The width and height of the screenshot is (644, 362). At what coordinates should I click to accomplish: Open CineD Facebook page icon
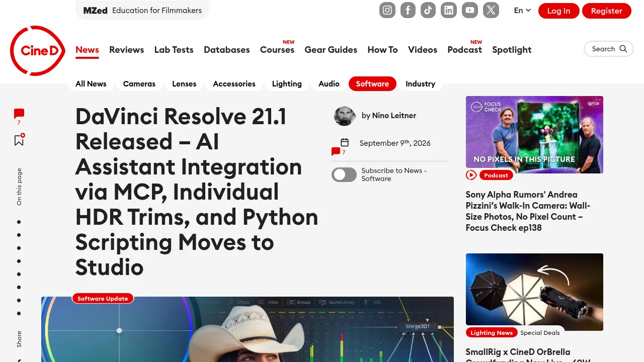[x=408, y=10]
